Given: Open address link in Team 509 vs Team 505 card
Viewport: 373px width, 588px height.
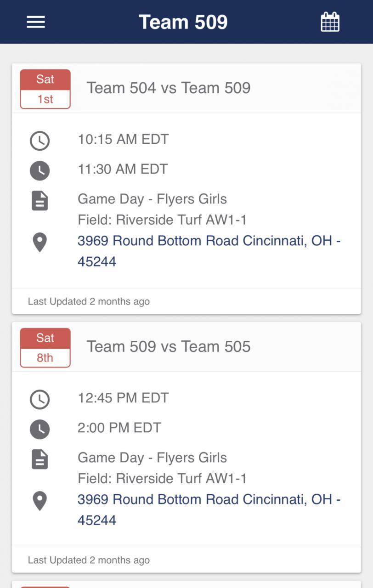Looking at the screenshot, I should coord(209,509).
